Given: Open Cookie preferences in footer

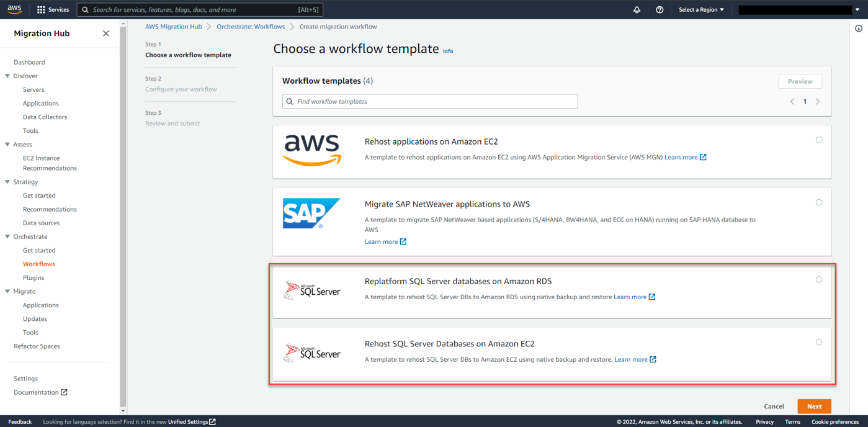Looking at the screenshot, I should pyautogui.click(x=835, y=422).
